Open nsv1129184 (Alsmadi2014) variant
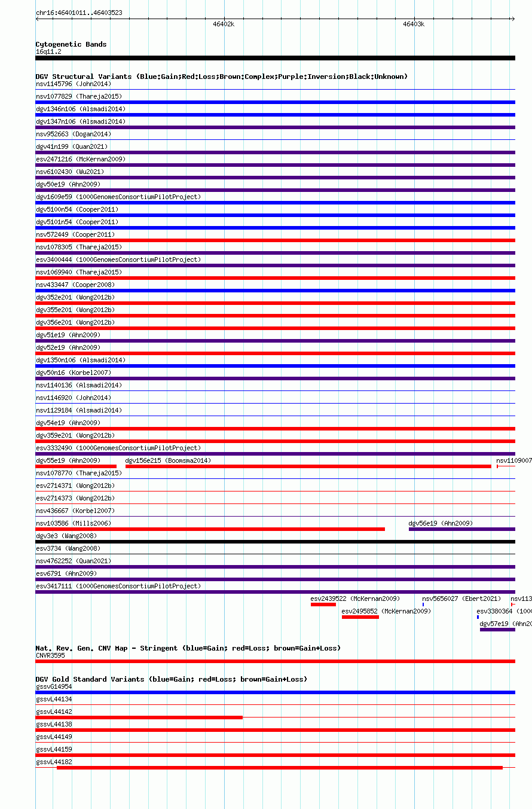 79,410
